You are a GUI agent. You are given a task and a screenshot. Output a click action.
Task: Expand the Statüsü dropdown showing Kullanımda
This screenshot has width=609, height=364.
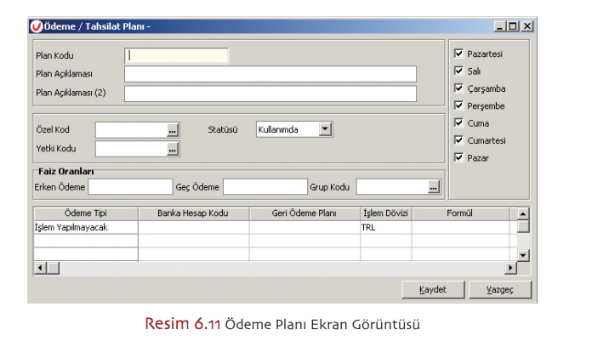pyautogui.click(x=325, y=129)
